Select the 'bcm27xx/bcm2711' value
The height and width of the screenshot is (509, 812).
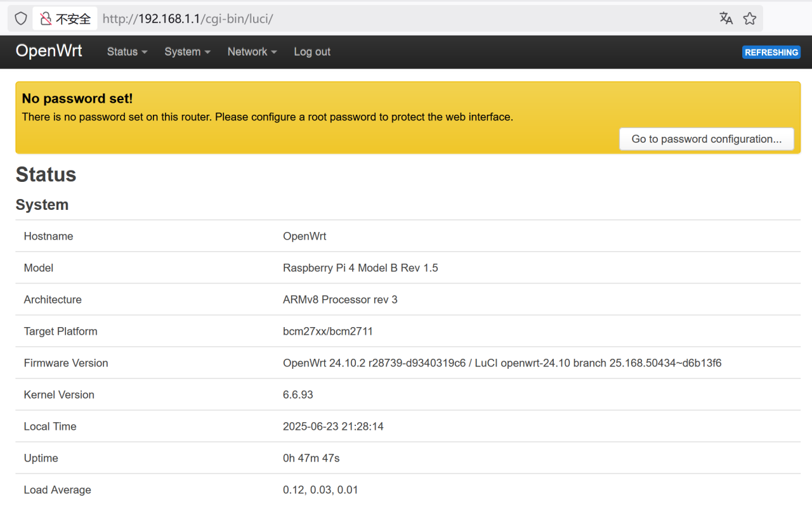coord(328,332)
